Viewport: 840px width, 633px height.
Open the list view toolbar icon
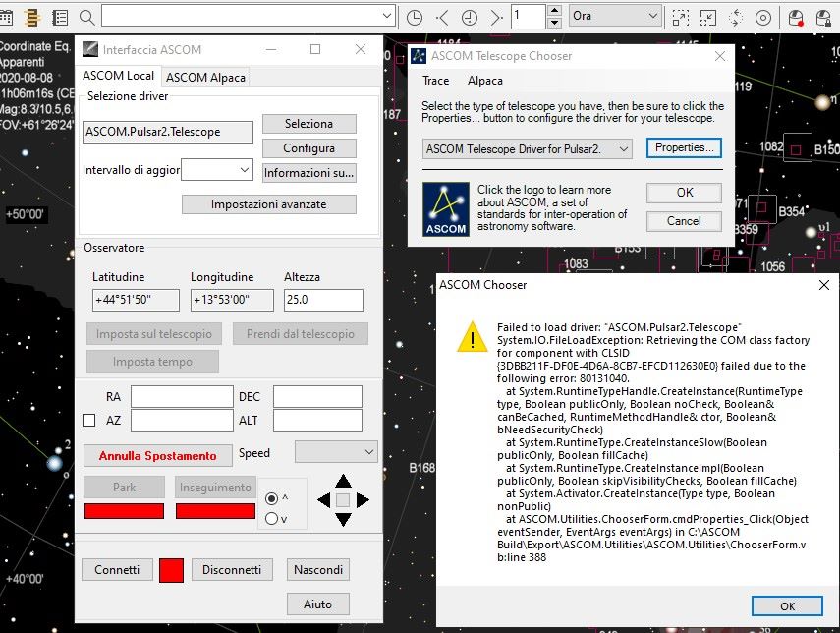(60, 18)
